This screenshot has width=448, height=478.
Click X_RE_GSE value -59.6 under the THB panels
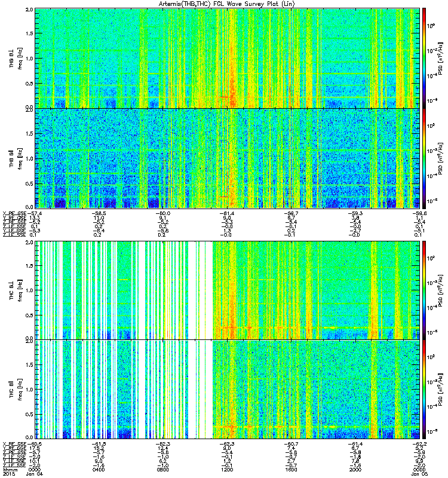pos(419,213)
